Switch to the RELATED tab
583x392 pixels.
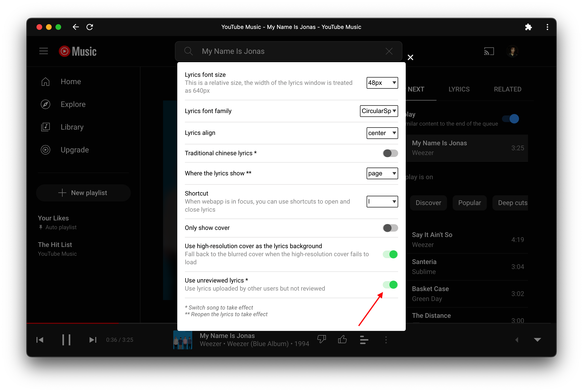point(507,89)
